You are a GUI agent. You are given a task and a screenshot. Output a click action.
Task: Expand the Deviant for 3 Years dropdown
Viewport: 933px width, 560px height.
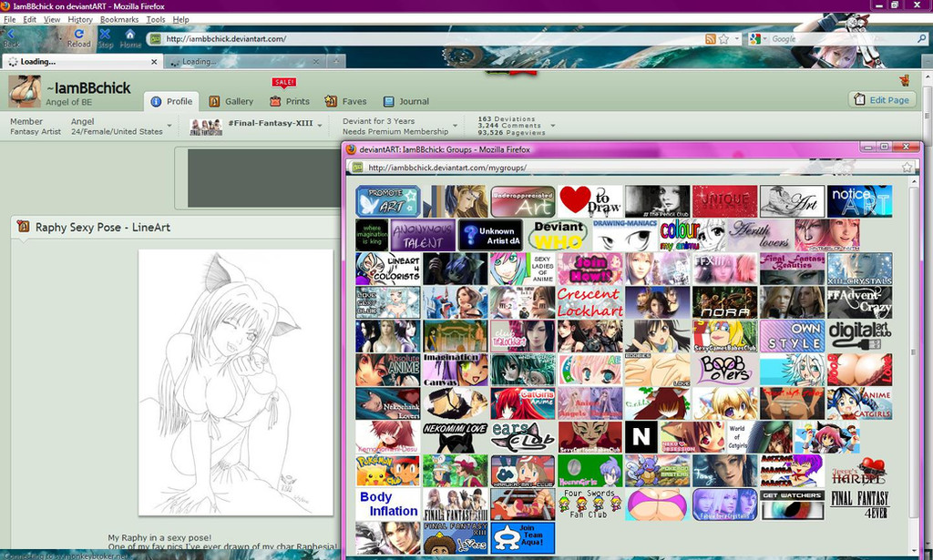coord(456,126)
